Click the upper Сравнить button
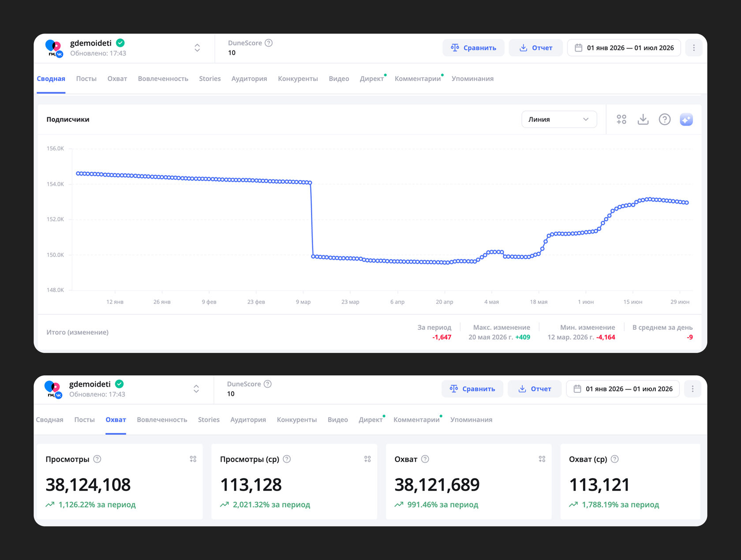The width and height of the screenshot is (741, 560). click(473, 48)
